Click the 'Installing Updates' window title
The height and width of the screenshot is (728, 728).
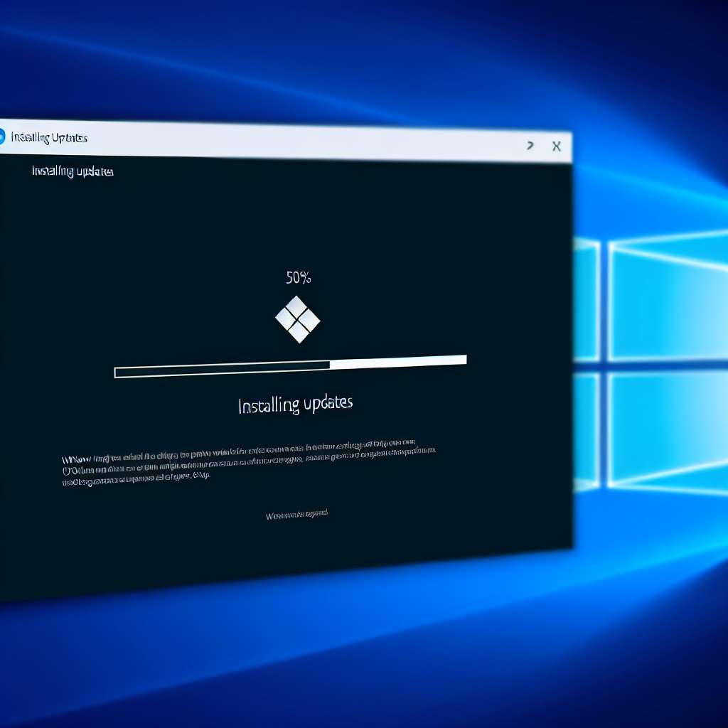(49, 138)
